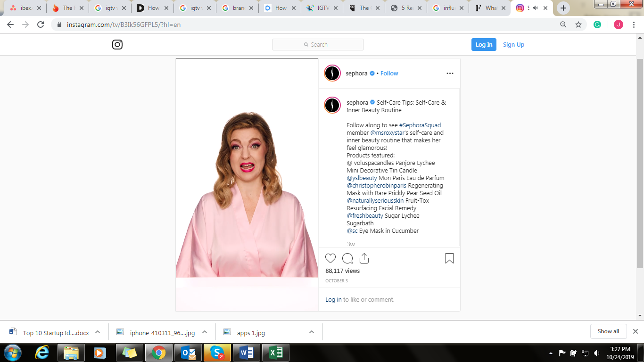Open Excel from the Windows taskbar
644x362 pixels.
tap(276, 353)
